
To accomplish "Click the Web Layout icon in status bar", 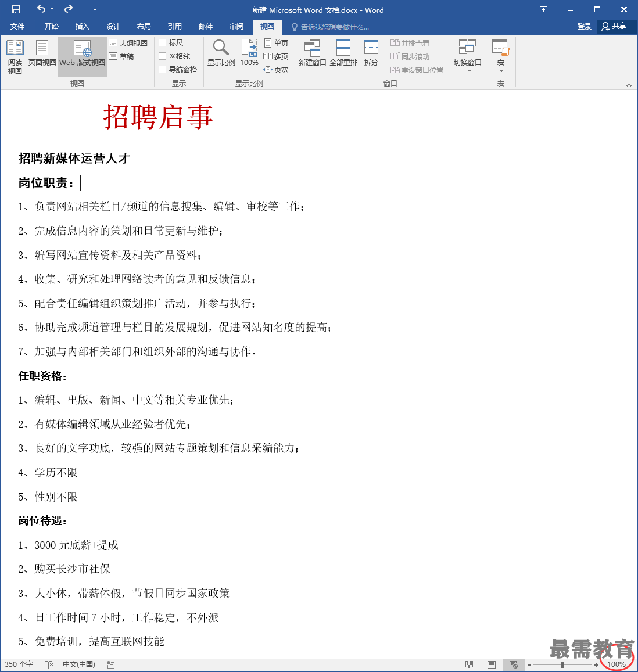I will pos(513,664).
